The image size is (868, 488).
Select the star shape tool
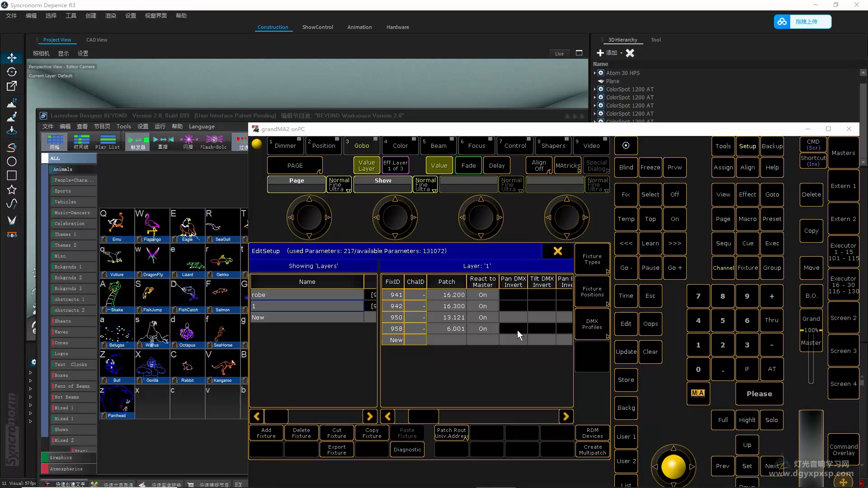pyautogui.click(x=12, y=189)
